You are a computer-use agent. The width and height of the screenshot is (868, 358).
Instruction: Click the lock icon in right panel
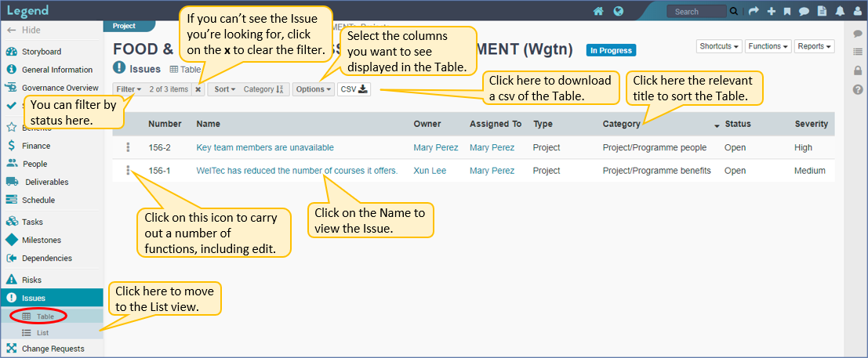click(858, 71)
